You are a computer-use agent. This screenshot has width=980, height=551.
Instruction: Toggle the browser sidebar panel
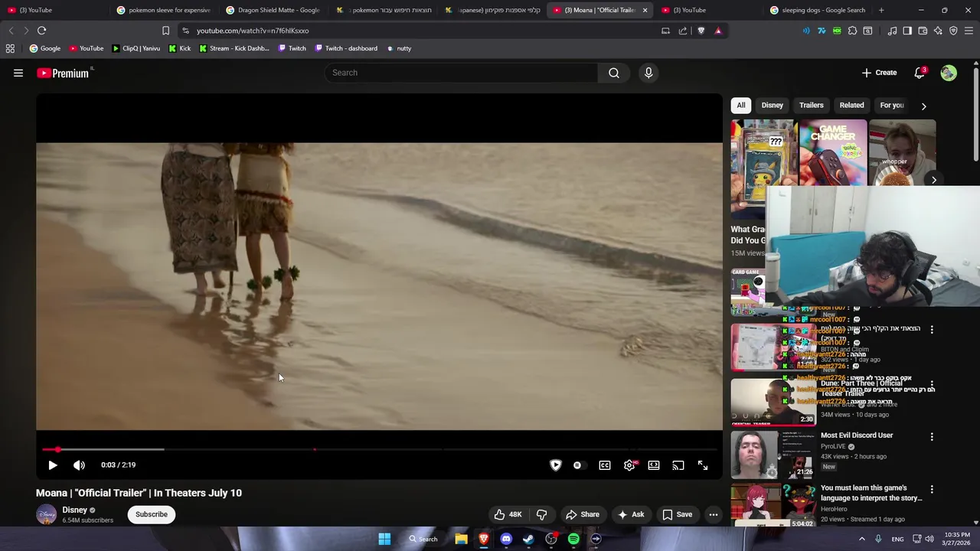click(907, 31)
